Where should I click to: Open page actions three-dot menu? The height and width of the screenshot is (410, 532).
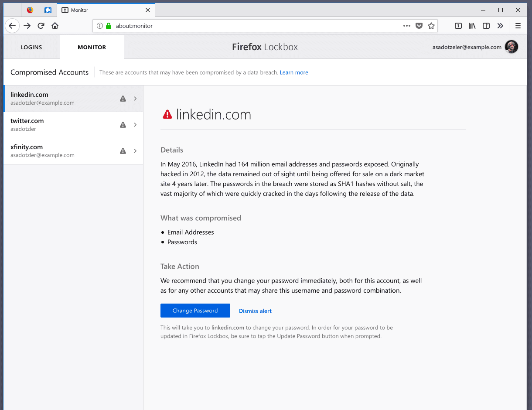pyautogui.click(x=407, y=26)
